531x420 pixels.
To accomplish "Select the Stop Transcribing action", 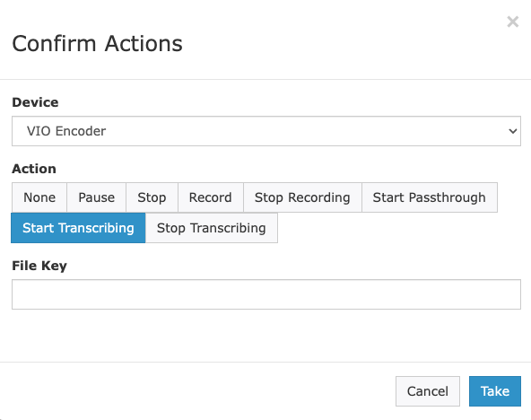I will point(212,228).
